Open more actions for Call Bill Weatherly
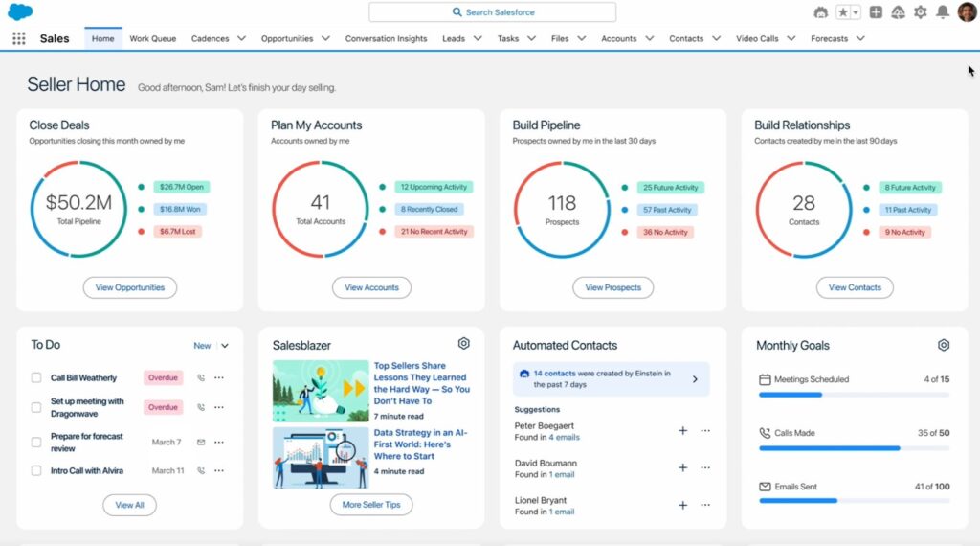This screenshot has width=980, height=546. [x=219, y=377]
